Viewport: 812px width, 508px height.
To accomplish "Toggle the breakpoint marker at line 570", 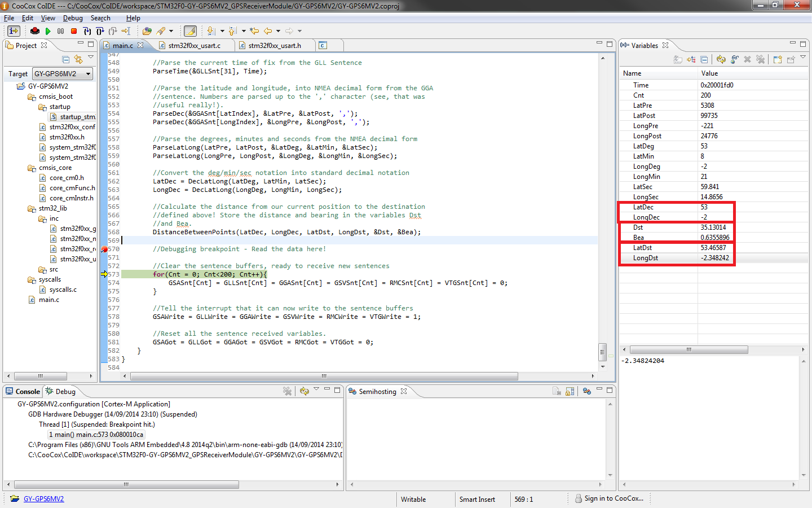I will [x=104, y=249].
